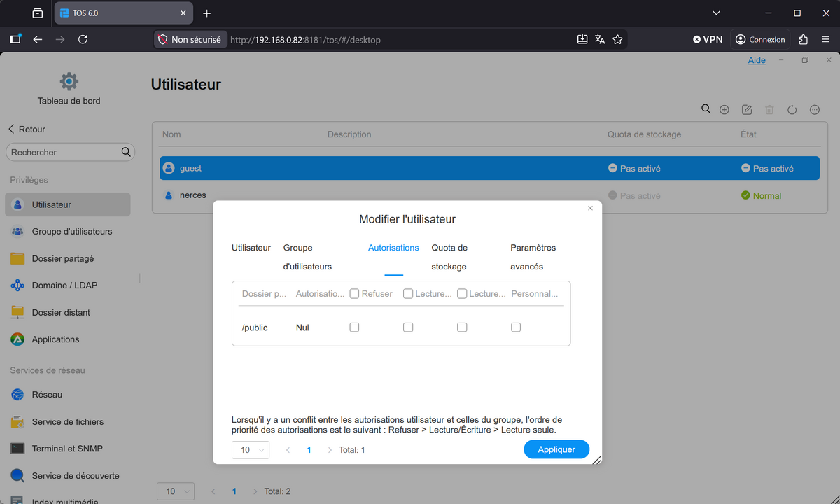Click the install app icon in address bar
This screenshot has height=504, width=840.
pos(582,40)
